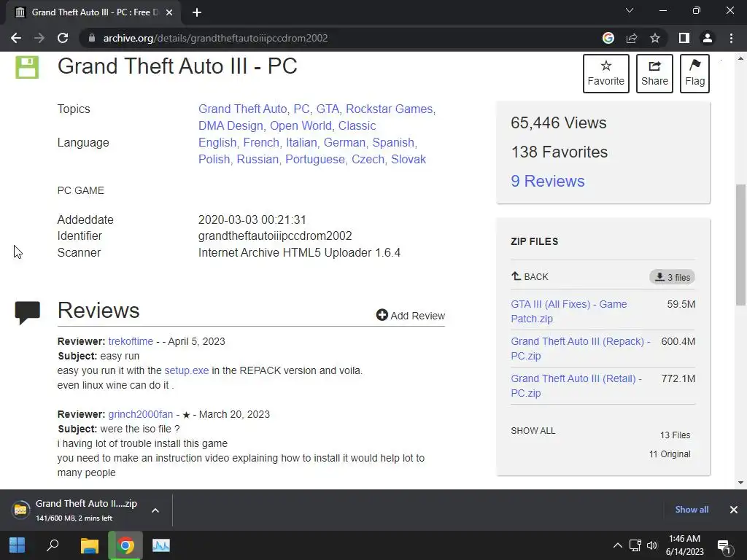Click Show all downloads
The height and width of the screenshot is (560, 747).
(x=692, y=510)
